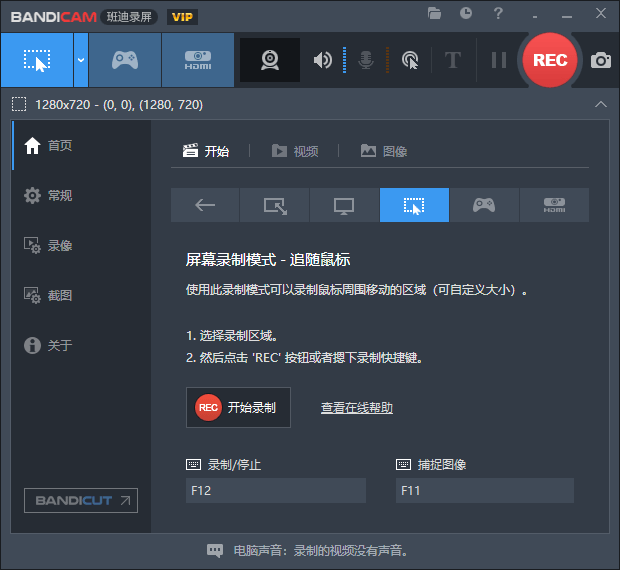Select rectangle-on-screen recording mode icon
The width and height of the screenshot is (620, 570).
tap(275, 205)
